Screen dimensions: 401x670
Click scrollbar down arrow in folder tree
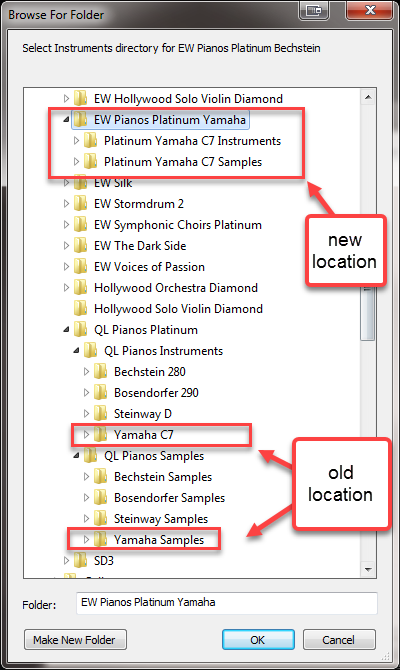(368, 569)
